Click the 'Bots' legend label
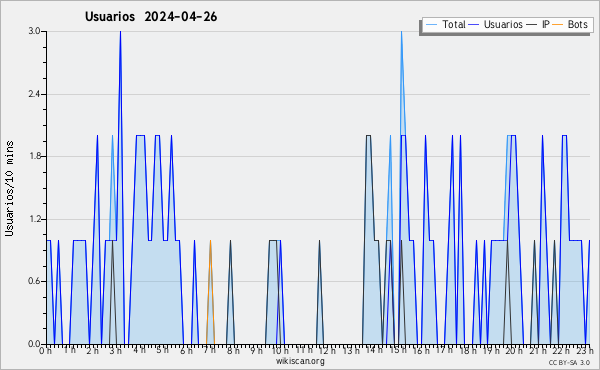Screen dimensions: 600x370 577,24
